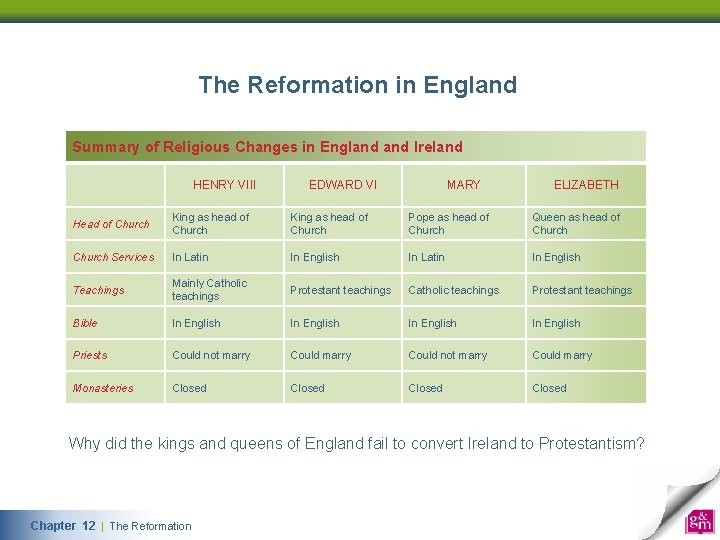Viewport: 720px width, 540px height.
Task: Click the 'Chapter 12' footer label
Action: click(63, 526)
